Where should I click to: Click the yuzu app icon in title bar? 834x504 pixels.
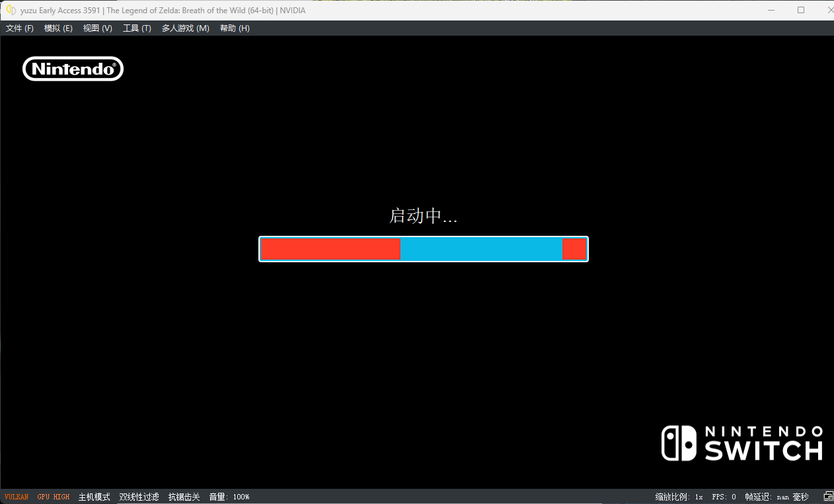[x=11, y=10]
